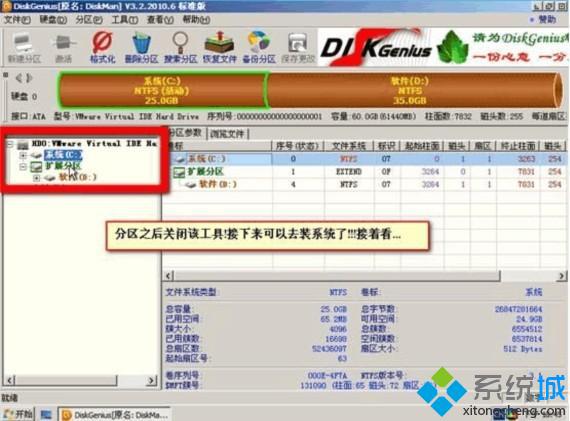Collapse the HD0 VMware Virtual IDE tree node
570x421 pixels.
tap(11, 144)
